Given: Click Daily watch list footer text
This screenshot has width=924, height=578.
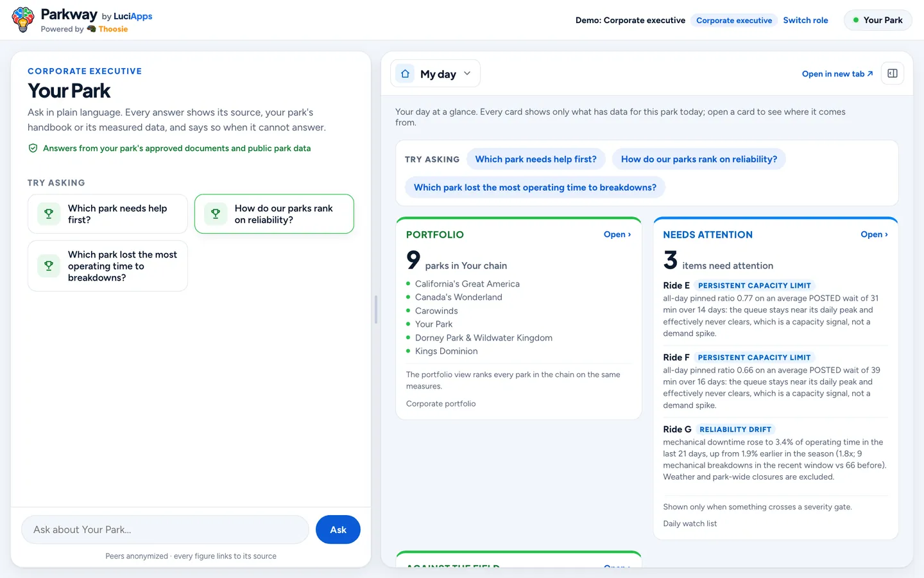Looking at the screenshot, I should (x=690, y=524).
